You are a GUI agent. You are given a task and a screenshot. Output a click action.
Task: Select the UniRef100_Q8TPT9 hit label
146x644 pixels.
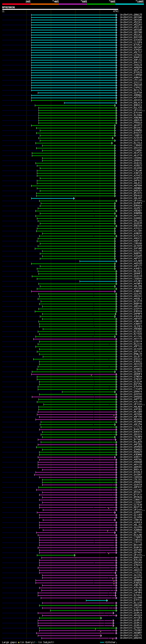tap(131, 578)
